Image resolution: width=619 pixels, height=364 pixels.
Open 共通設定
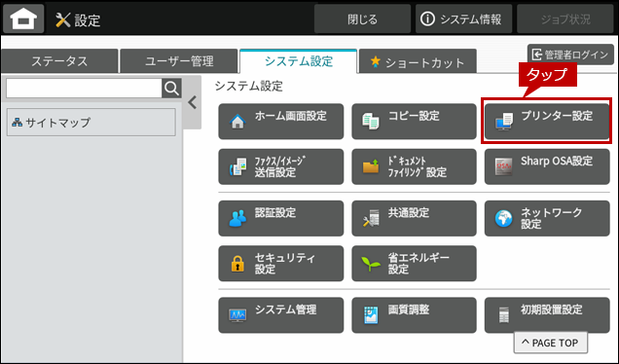click(414, 218)
